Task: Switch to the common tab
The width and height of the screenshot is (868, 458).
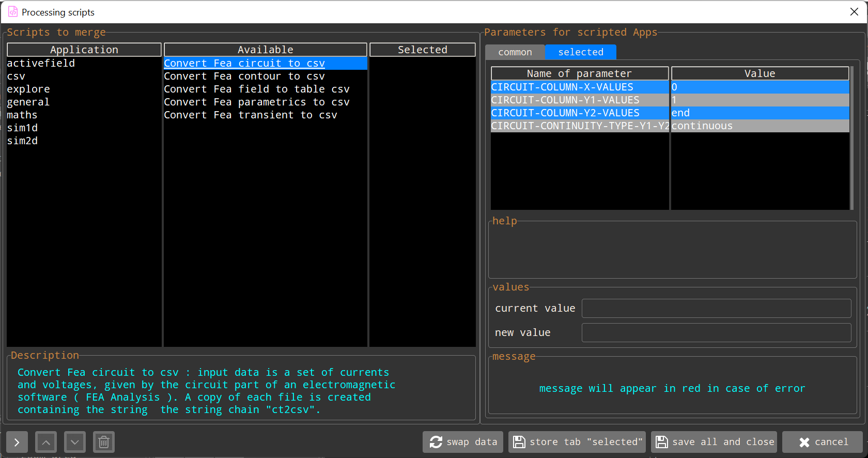Action: coord(515,52)
